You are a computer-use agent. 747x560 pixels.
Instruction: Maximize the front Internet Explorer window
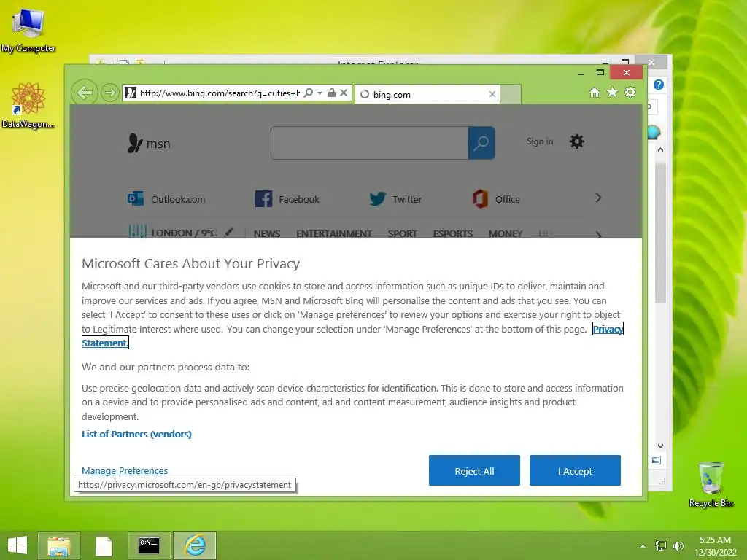600,72
